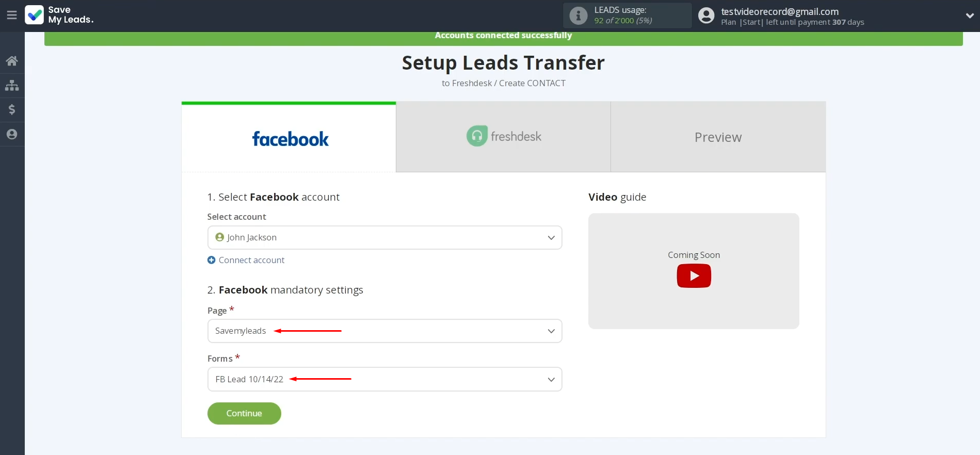Viewport: 980px width, 455px height.
Task: Click the plus icon beside Connect account
Action: click(211, 260)
